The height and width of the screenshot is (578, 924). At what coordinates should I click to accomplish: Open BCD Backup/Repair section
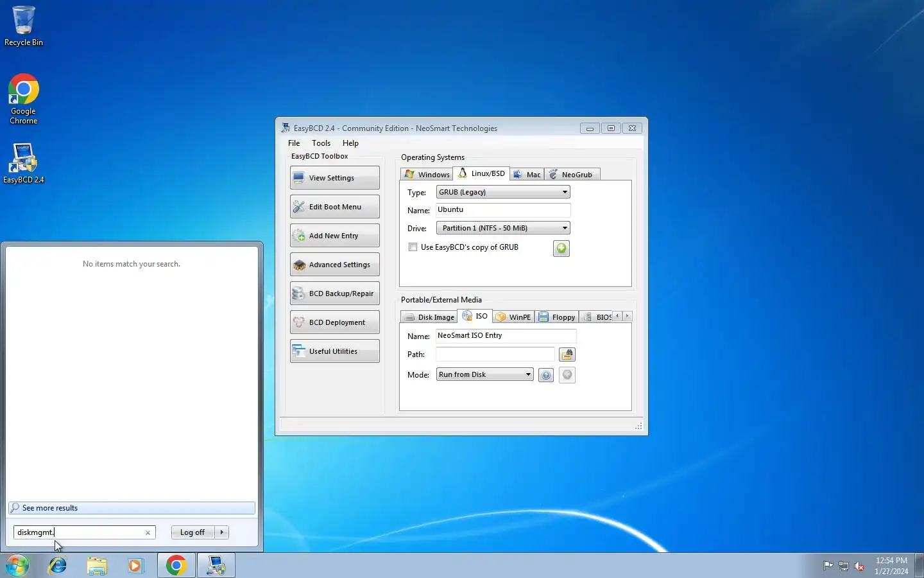point(334,293)
